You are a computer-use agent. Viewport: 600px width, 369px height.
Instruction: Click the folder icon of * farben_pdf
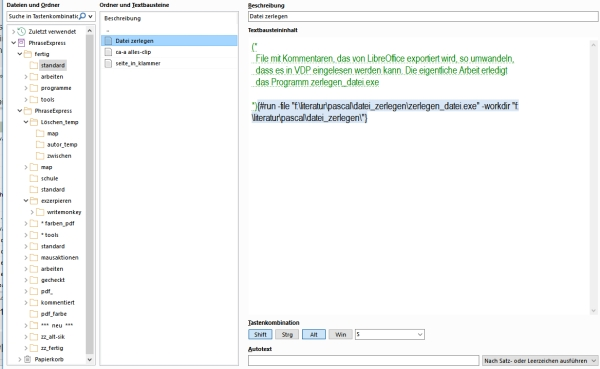[34, 224]
